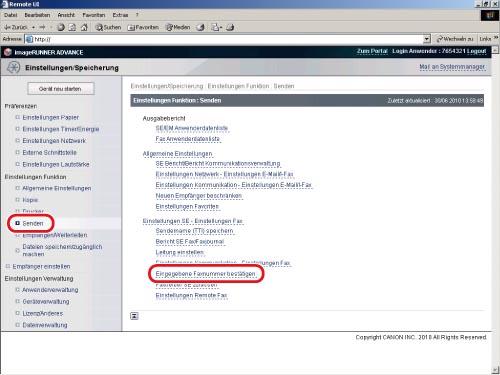Screen dimensions: 500x375
Task: Click the Refresh page toolbar icon
Action: [x=72, y=27]
